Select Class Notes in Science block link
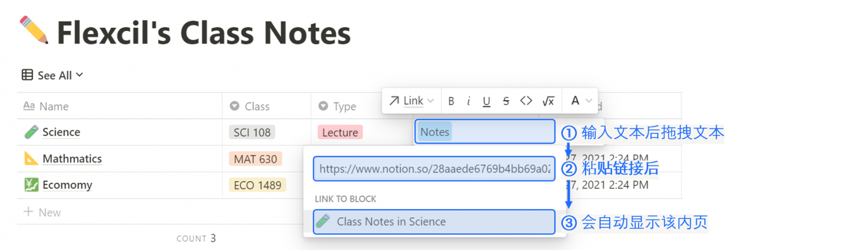 (434, 222)
